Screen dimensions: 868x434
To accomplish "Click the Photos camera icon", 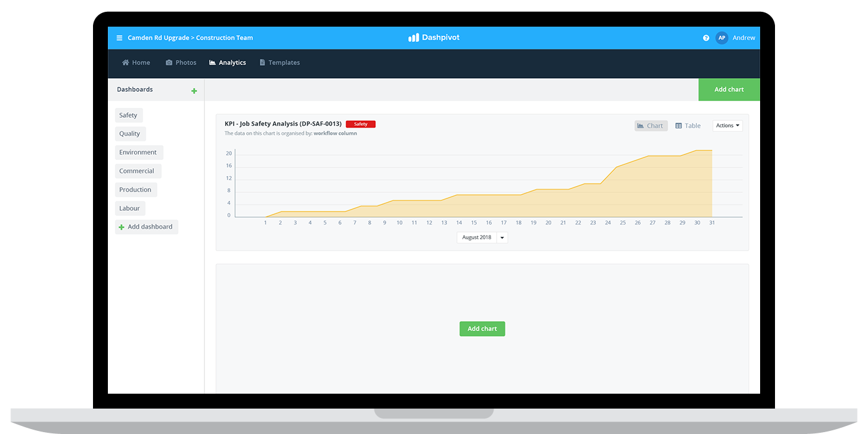I will tap(169, 63).
